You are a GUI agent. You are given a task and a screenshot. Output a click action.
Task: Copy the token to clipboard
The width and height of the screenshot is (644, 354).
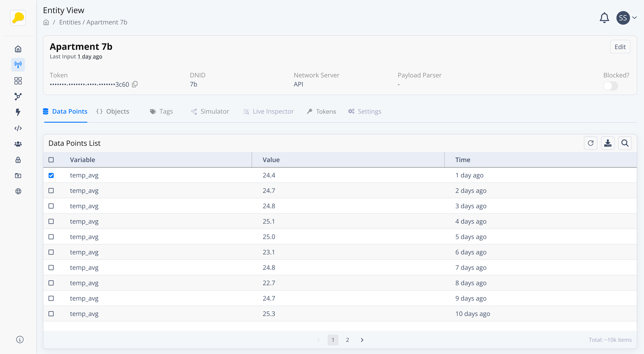click(135, 84)
